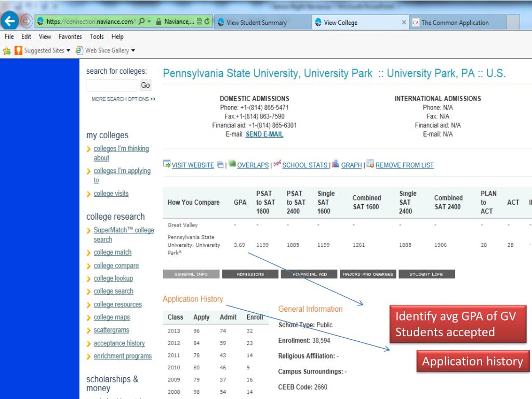Expand the Suggested Sites dropdown arrow
Image resolution: width=532 pixels, height=399 pixels.
(68, 50)
